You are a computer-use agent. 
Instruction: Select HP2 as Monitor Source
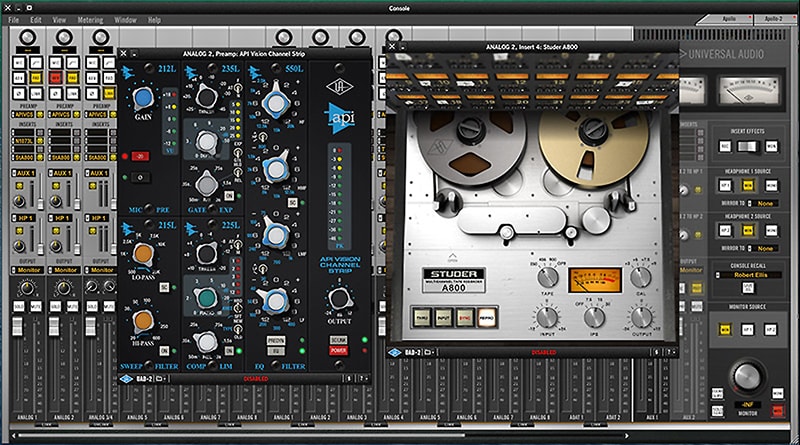click(770, 330)
